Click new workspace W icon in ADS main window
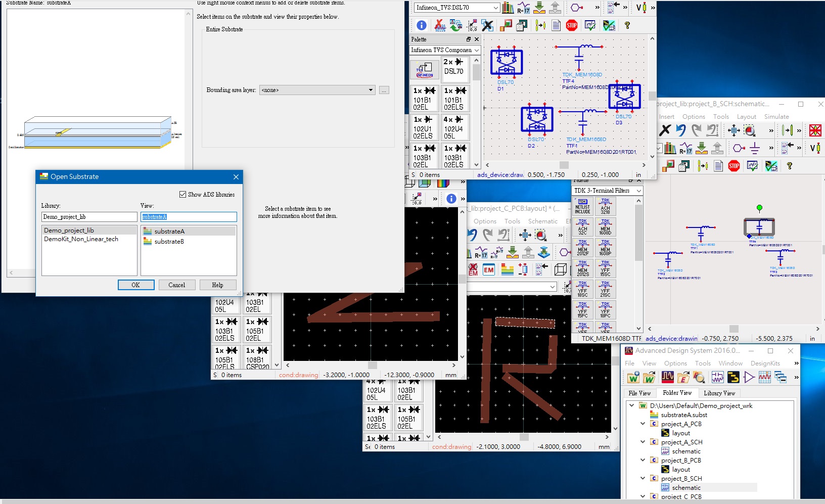825x504 pixels. [633, 377]
